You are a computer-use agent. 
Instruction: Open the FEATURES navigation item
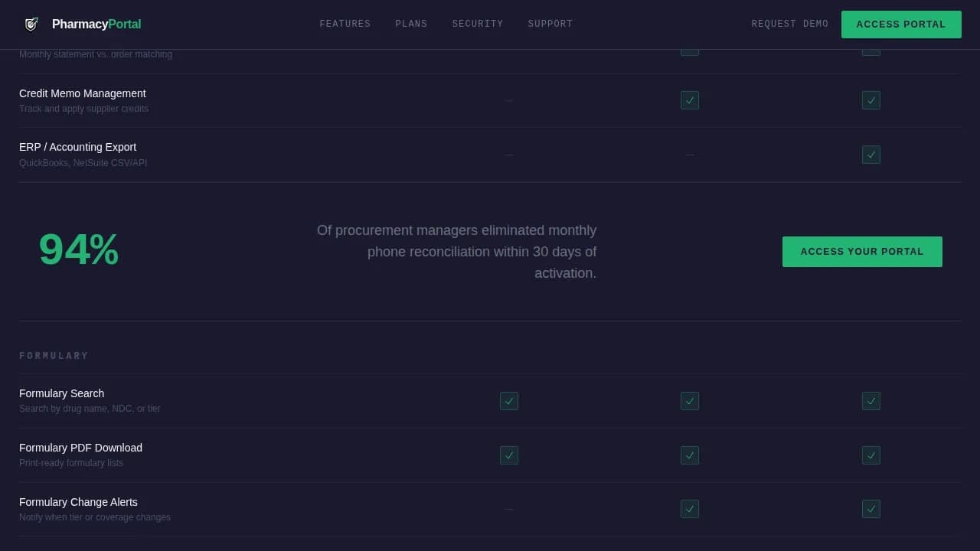[345, 24]
